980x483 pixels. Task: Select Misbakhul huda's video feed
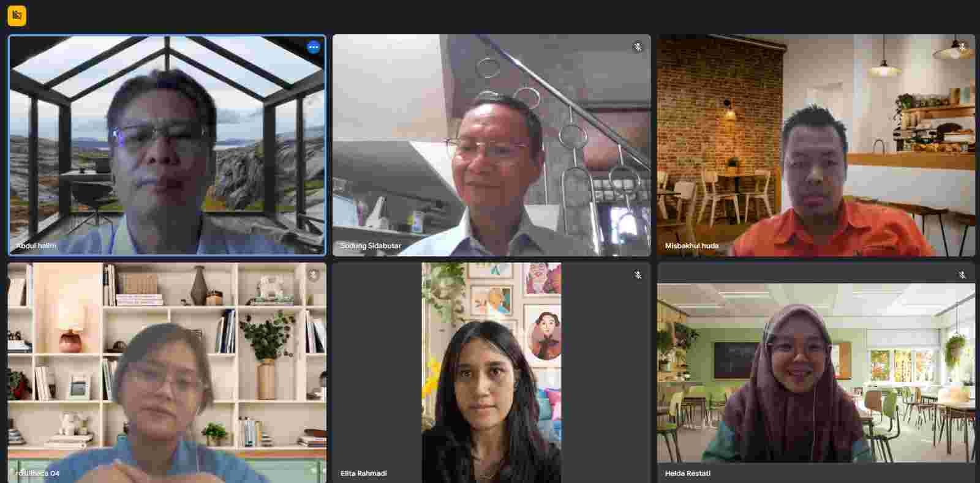click(816, 147)
